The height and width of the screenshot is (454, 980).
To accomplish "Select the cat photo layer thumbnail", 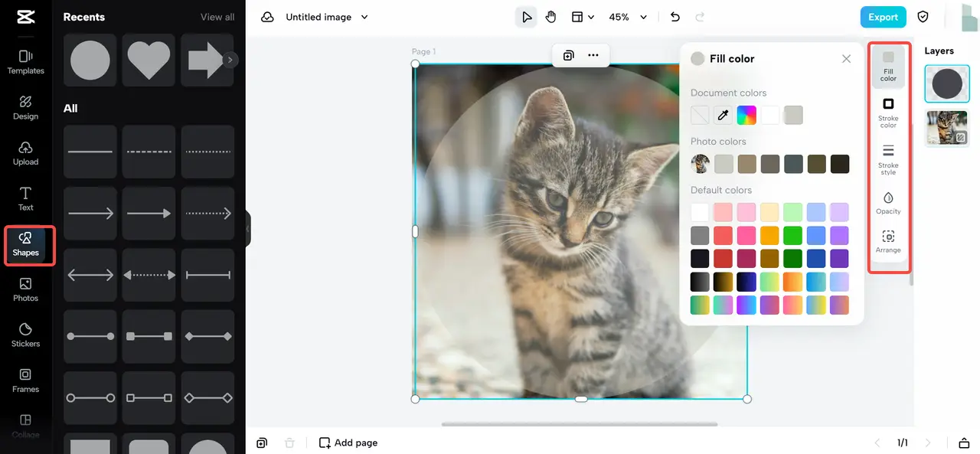I will (x=946, y=128).
